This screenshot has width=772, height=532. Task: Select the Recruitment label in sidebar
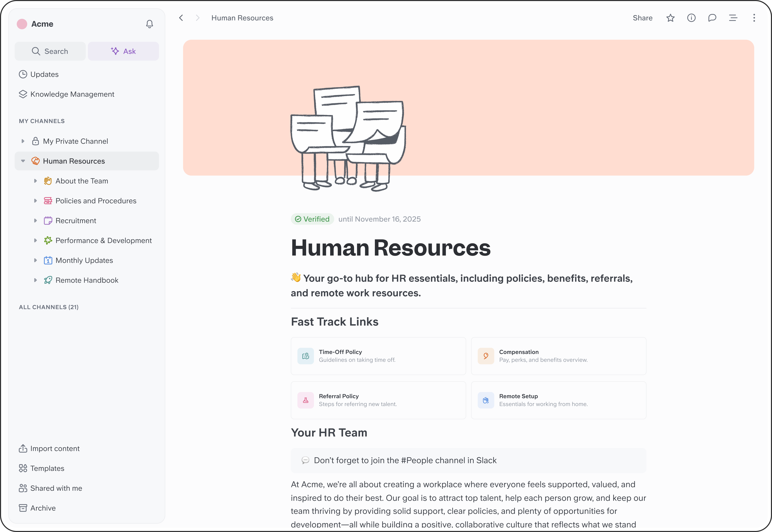76,221
